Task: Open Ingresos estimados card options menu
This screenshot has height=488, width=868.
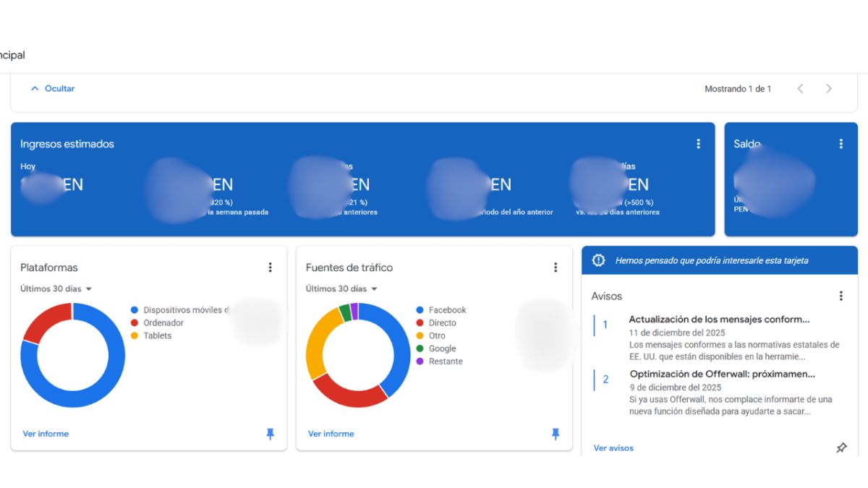Action: [698, 144]
